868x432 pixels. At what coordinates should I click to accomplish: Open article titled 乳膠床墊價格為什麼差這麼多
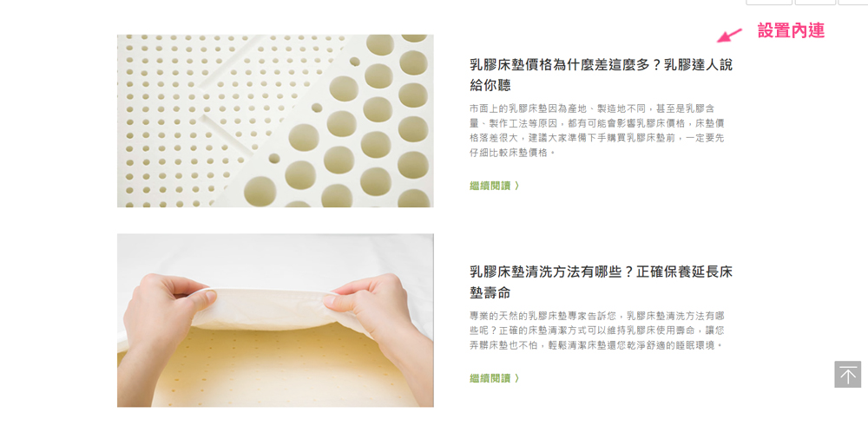[601, 75]
